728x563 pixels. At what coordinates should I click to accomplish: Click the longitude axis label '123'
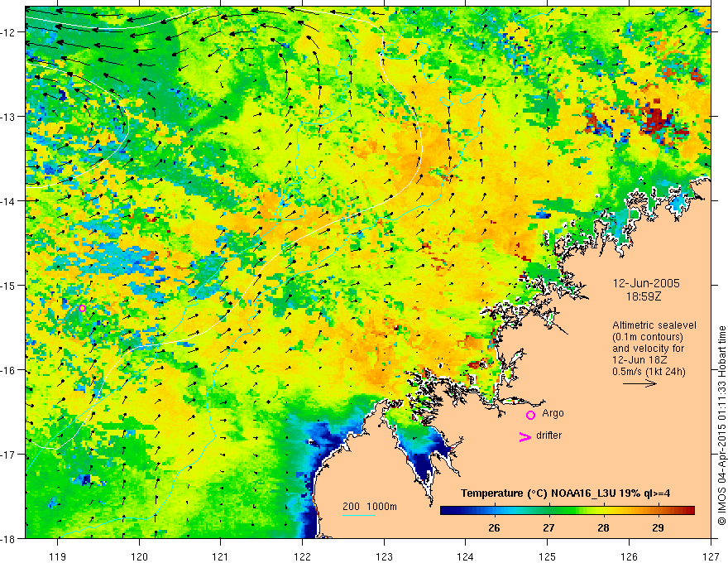pyautogui.click(x=384, y=556)
